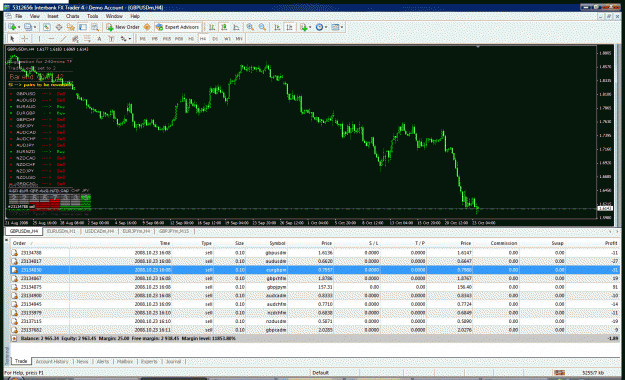Open the Strategy Tester magnifier icon
The height and width of the screenshot is (380, 625).
pyautogui.click(x=95, y=27)
